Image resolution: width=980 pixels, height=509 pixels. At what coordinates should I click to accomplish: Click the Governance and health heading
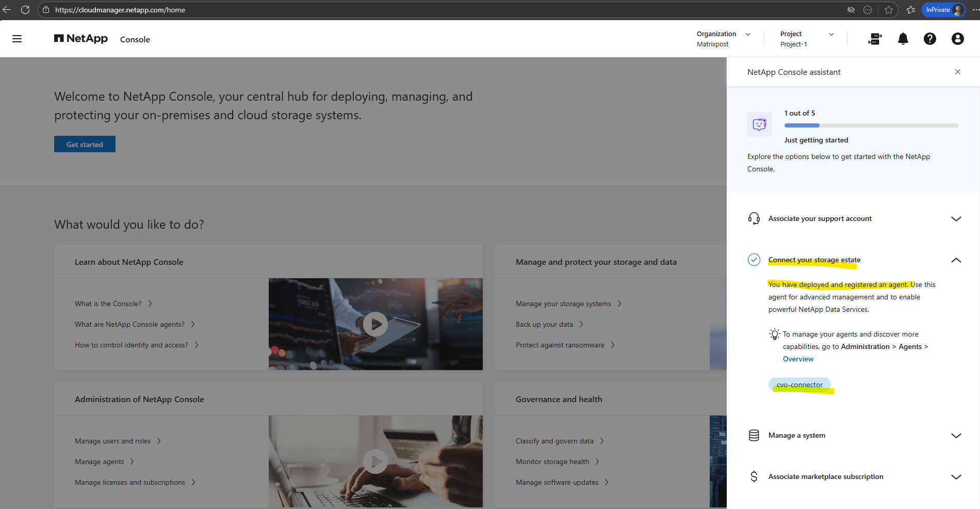click(x=559, y=399)
